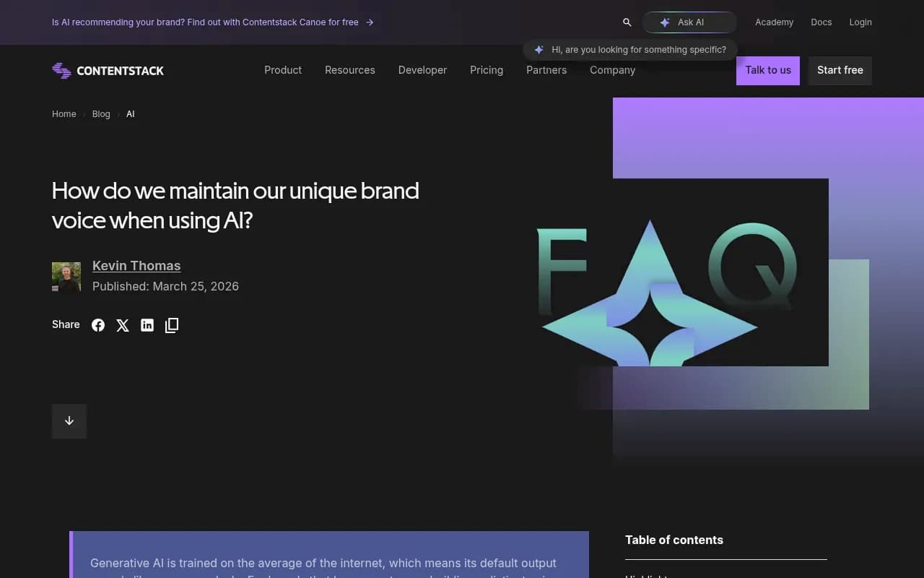Viewport: 924px width, 578px height.
Task: Open the Resources menu
Action: pyautogui.click(x=350, y=70)
